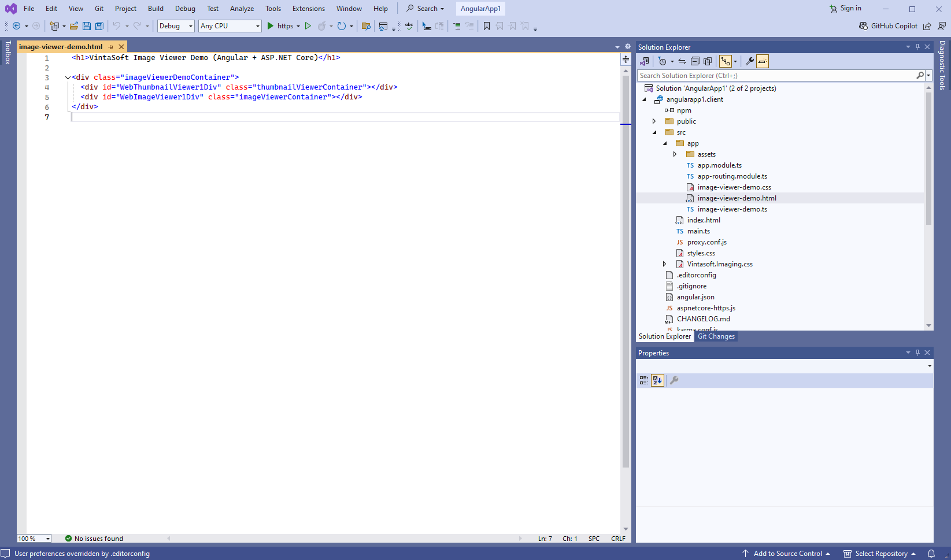The height and width of the screenshot is (560, 951).
Task: Toggle alphabetical sorting in Properties panel
Action: pos(657,380)
